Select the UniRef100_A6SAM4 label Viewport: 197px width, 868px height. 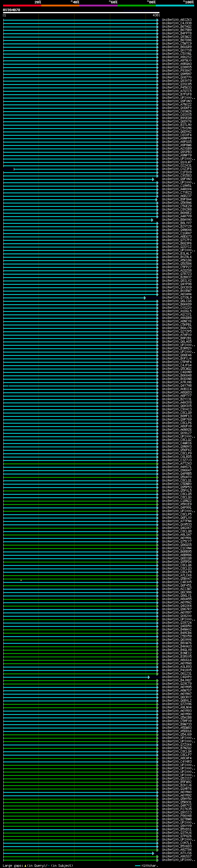[177, 294]
